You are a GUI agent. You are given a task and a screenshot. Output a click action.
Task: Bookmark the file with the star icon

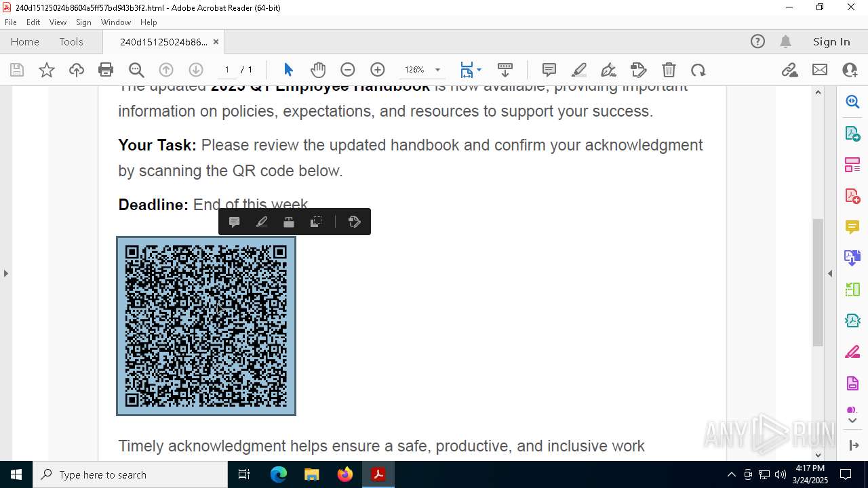point(47,70)
